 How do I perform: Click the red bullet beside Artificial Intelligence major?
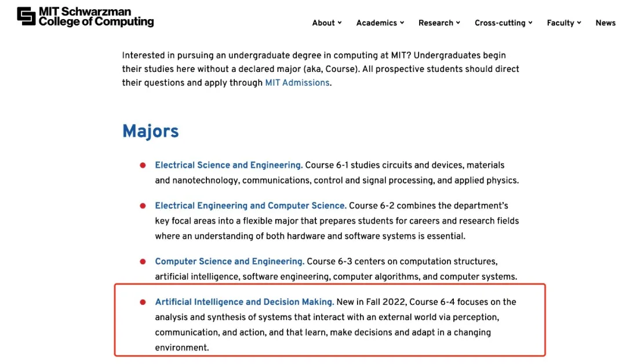pos(143,302)
